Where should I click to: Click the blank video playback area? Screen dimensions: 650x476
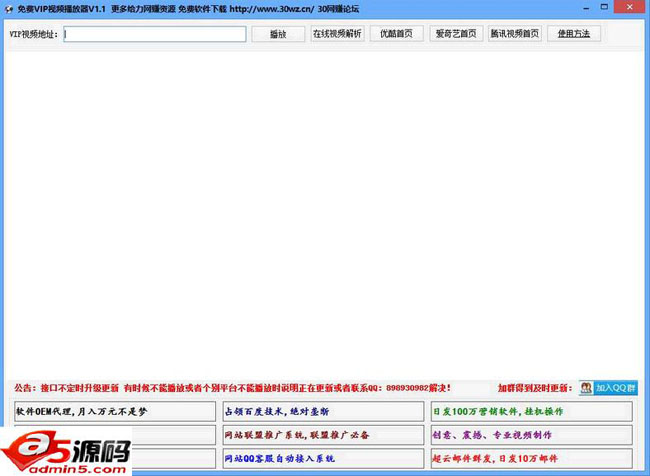[x=324, y=214]
